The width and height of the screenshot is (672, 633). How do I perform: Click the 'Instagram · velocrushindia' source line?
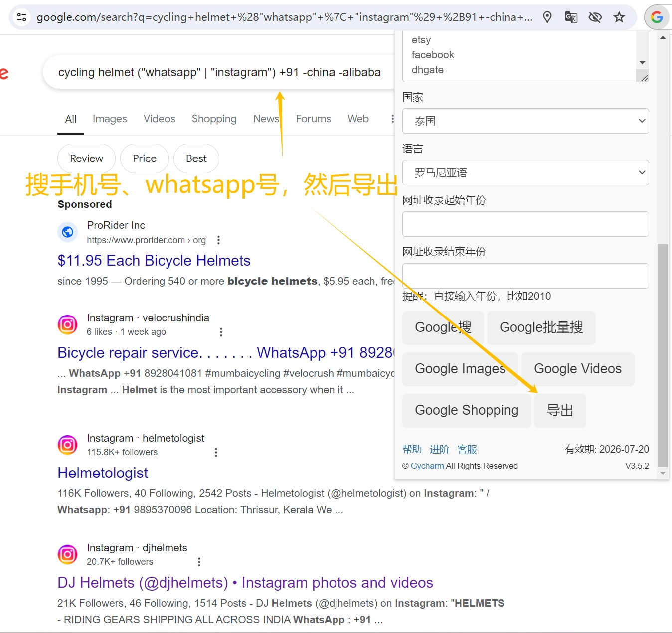[x=148, y=318]
